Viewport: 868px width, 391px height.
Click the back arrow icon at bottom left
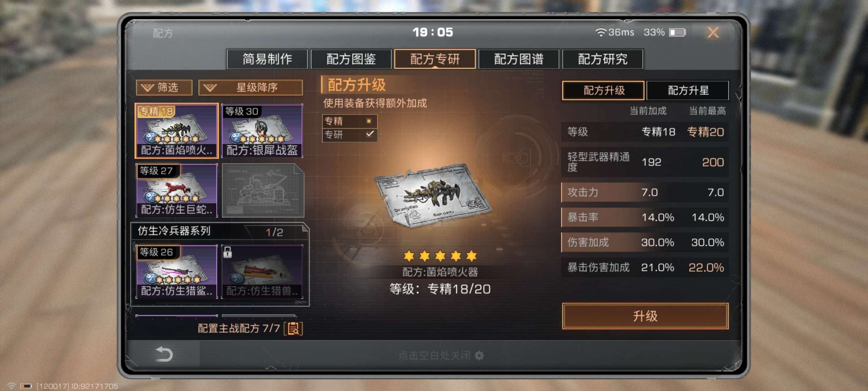(164, 354)
